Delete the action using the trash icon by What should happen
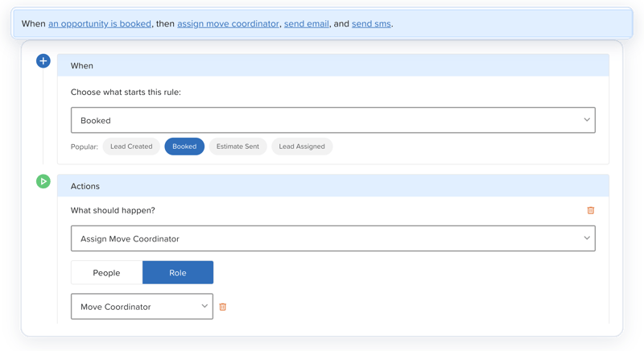 [591, 210]
